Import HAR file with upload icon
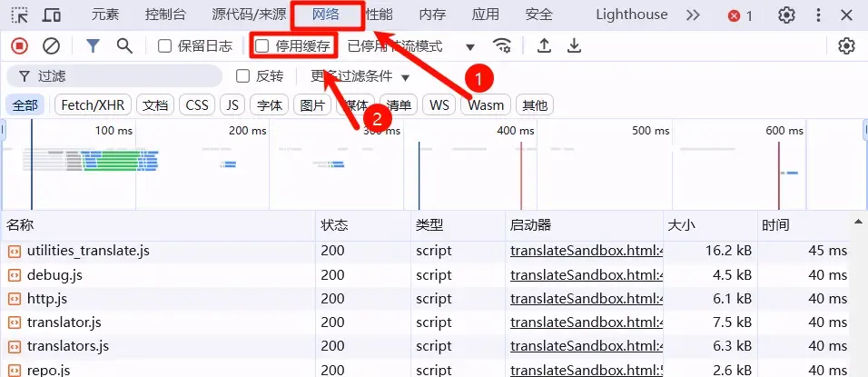The height and width of the screenshot is (377, 868). point(544,46)
